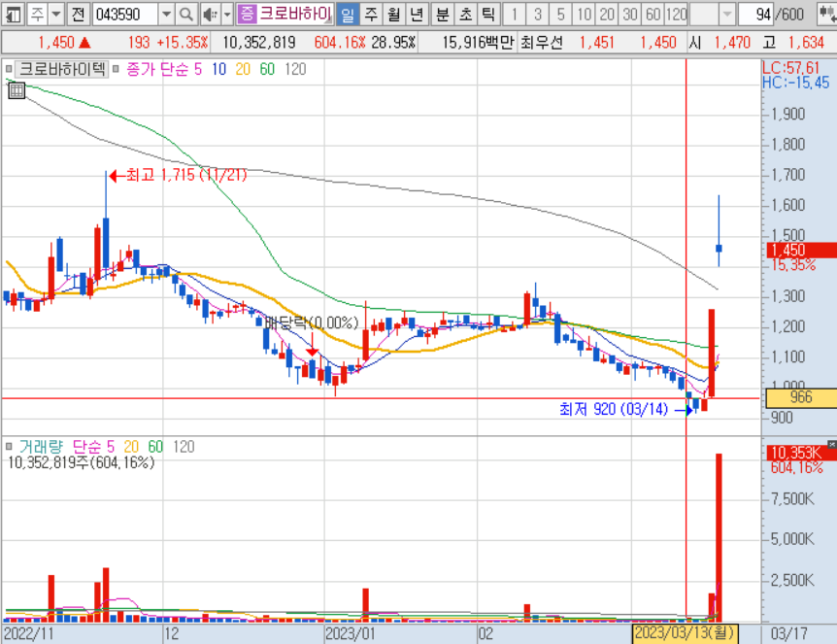Select the stock name field 크로바하이
This screenshot has height=644, width=837.
pos(295,14)
